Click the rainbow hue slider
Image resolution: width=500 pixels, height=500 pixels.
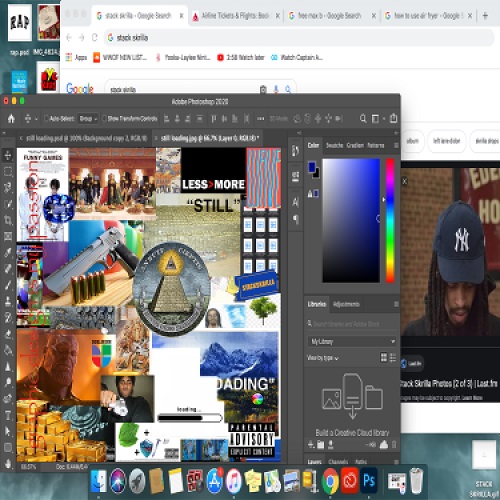pyautogui.click(x=390, y=220)
